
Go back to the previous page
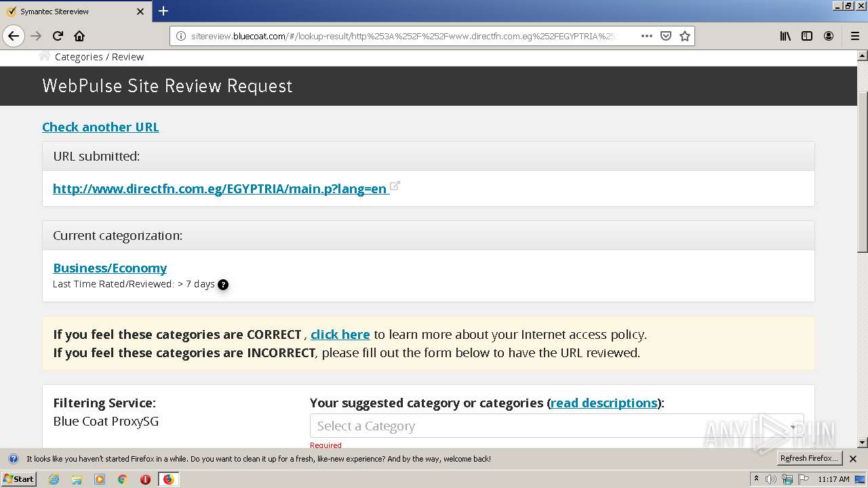14,36
